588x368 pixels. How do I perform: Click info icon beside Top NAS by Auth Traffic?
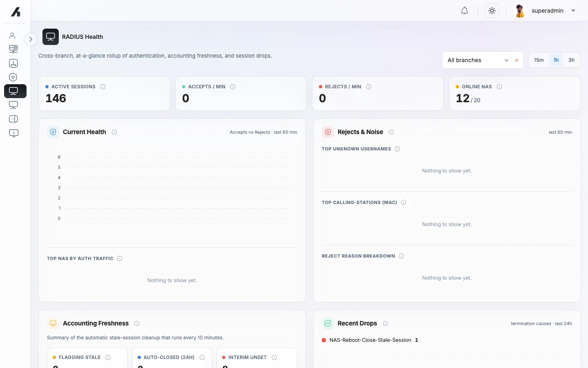(120, 258)
